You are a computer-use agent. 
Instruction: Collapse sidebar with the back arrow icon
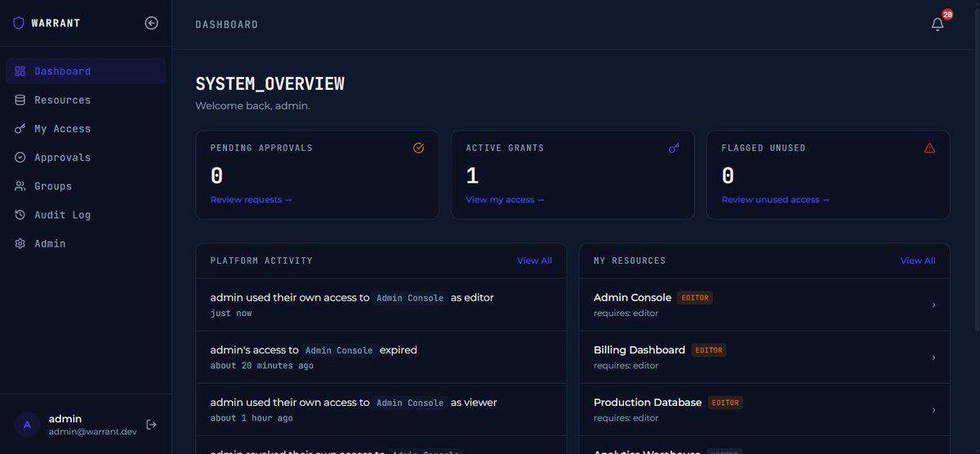151,23
